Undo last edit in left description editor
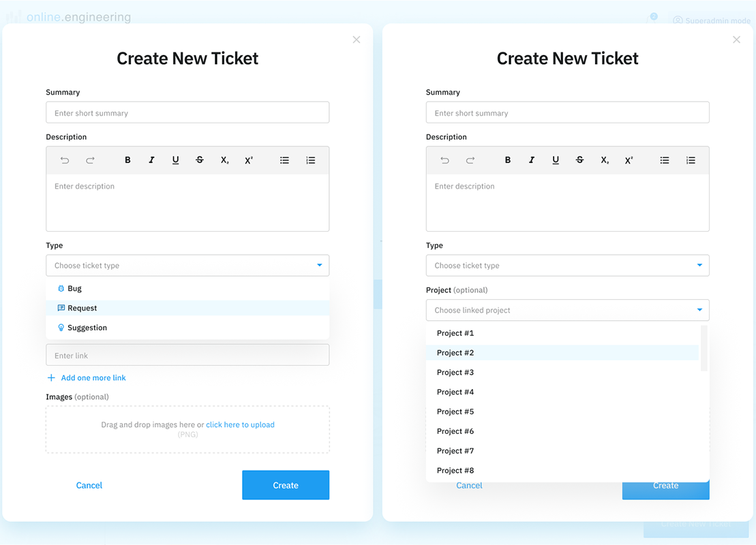Image resolution: width=756 pixels, height=545 pixels. (65, 160)
